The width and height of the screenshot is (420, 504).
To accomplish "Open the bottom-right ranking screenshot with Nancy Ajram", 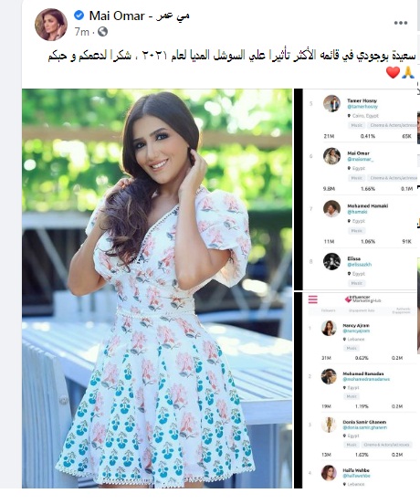I will (357, 390).
